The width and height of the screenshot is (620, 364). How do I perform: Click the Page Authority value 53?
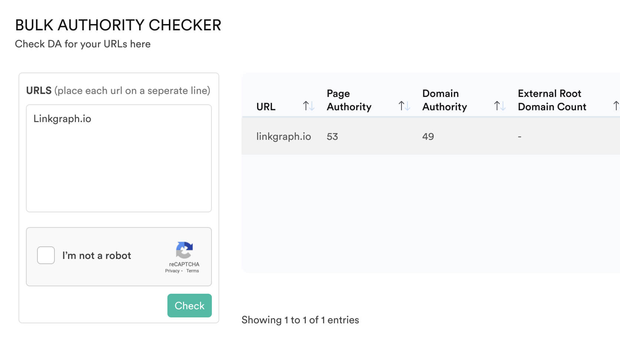click(332, 136)
